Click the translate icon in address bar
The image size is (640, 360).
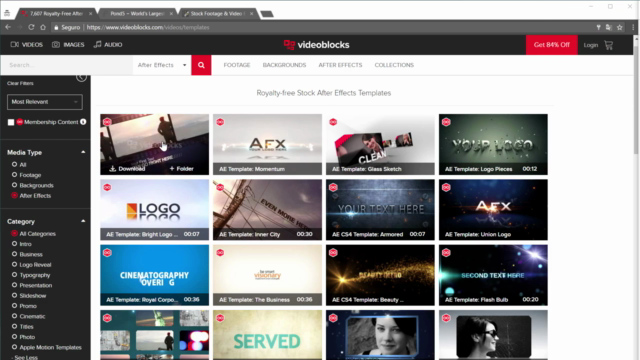(x=609, y=27)
